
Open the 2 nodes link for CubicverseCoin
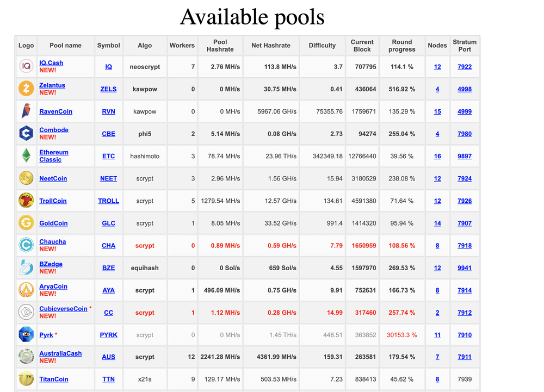coord(437,313)
